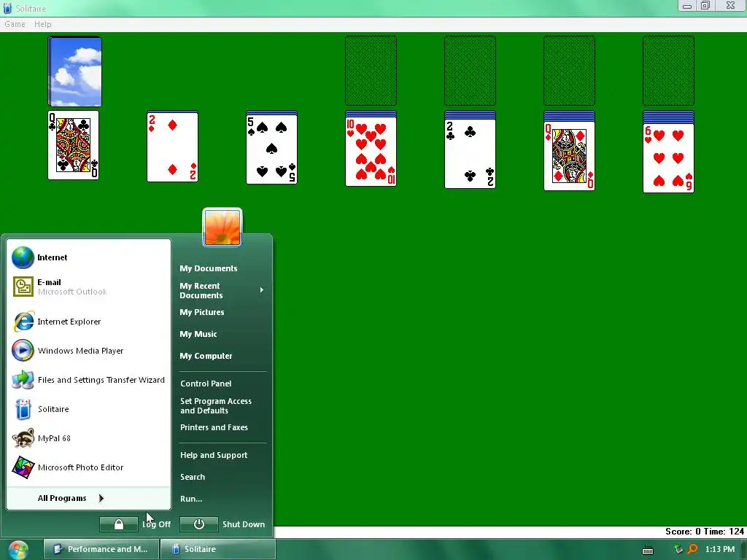Screen dimensions: 747x560
Task: Click the Solitaire taskbar button
Action: coord(217,550)
